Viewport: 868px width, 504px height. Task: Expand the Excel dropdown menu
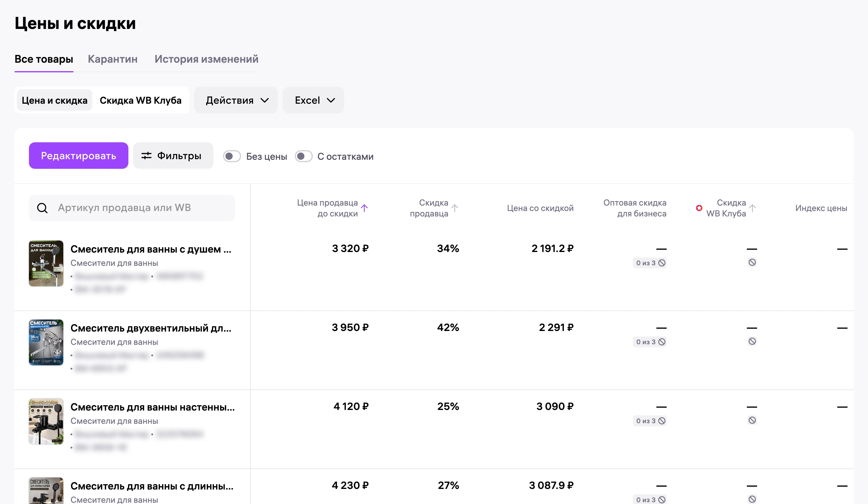tap(313, 100)
